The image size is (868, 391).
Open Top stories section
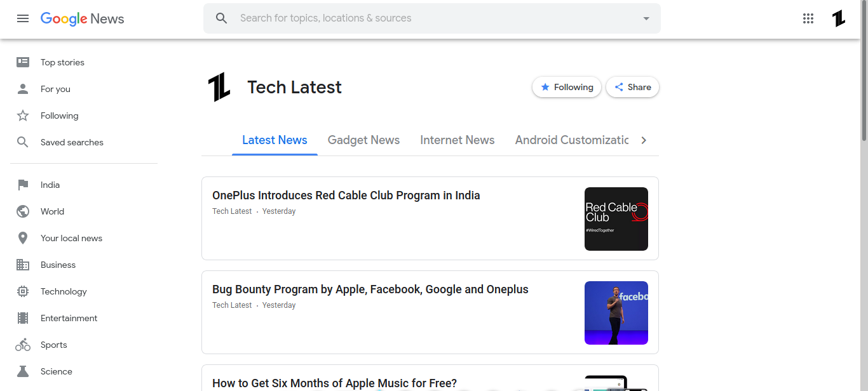[x=62, y=62]
